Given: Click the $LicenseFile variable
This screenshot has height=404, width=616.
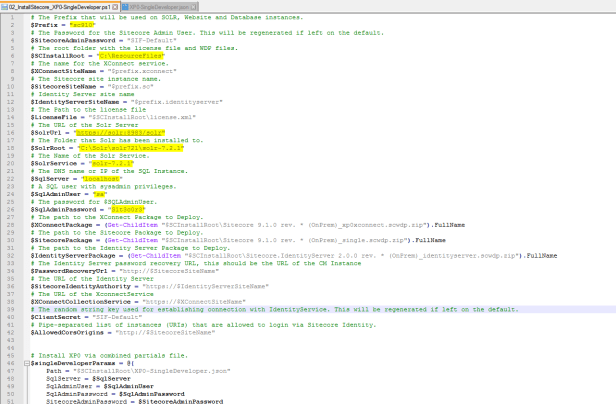Looking at the screenshot, I should pos(54,117).
